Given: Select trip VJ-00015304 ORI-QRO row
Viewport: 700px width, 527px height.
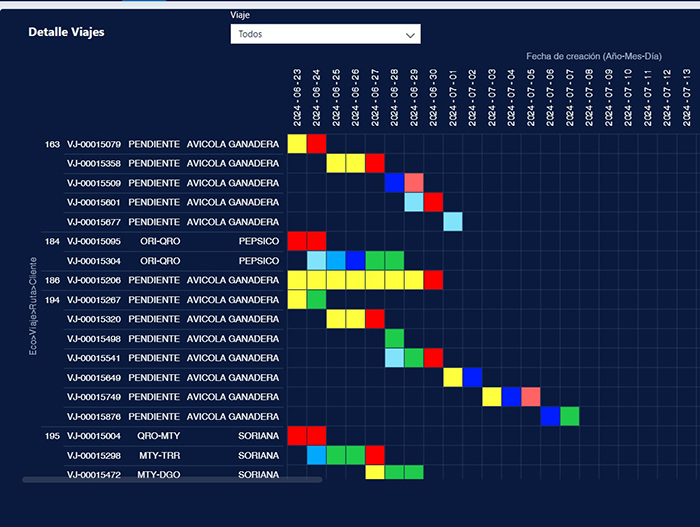Looking at the screenshot, I should click(x=94, y=261).
